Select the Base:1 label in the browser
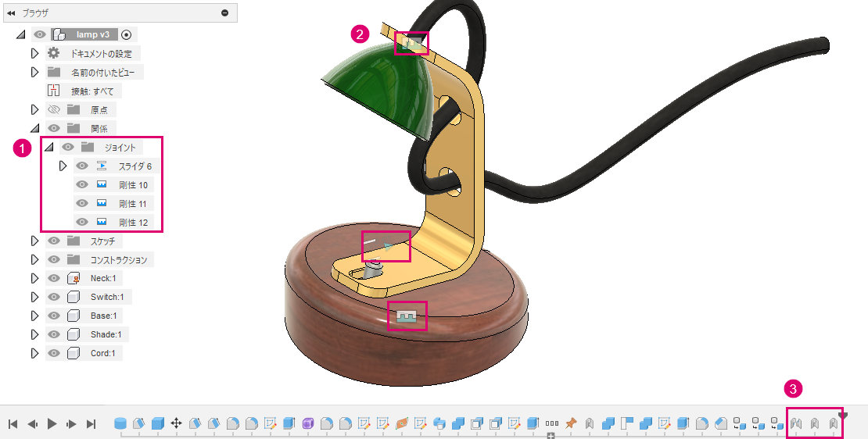Viewport: 868px width, 439px height. tap(103, 316)
